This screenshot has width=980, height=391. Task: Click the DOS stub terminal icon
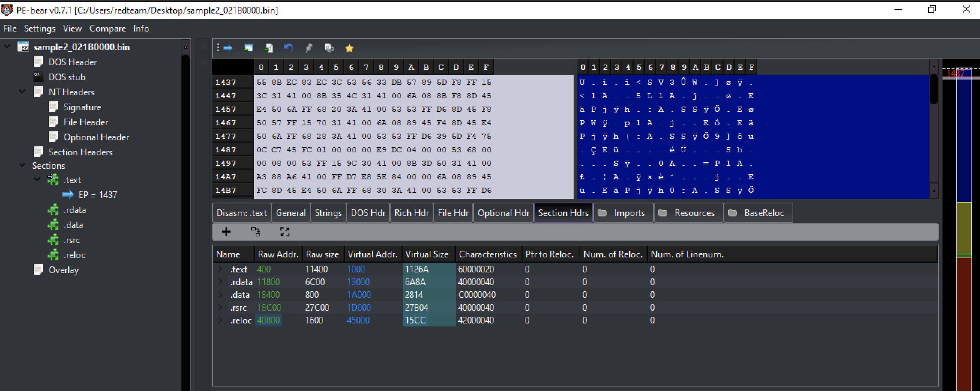(x=38, y=77)
